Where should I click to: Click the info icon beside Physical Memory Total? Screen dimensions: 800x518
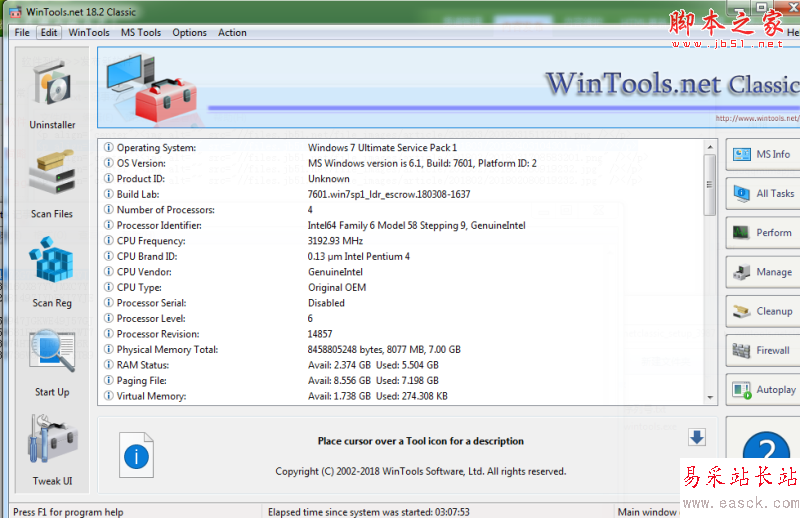point(109,349)
